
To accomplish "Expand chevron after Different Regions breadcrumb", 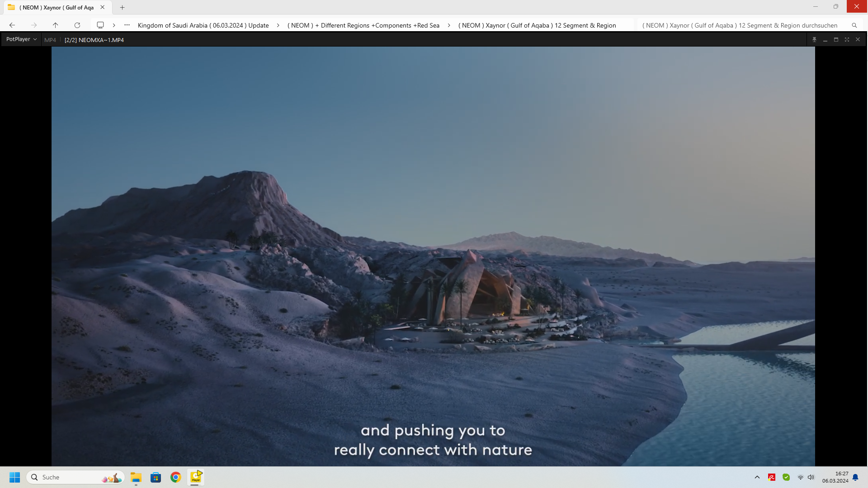I will tap(449, 25).
